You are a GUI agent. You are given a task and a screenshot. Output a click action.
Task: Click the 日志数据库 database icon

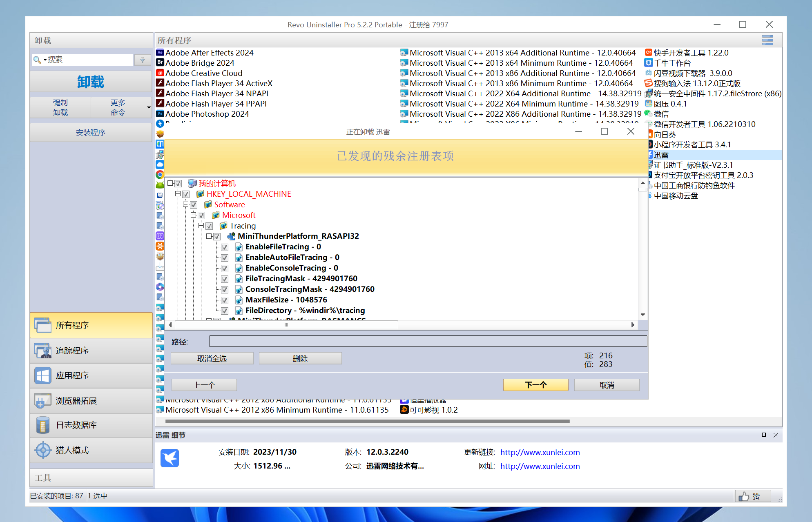coord(43,425)
